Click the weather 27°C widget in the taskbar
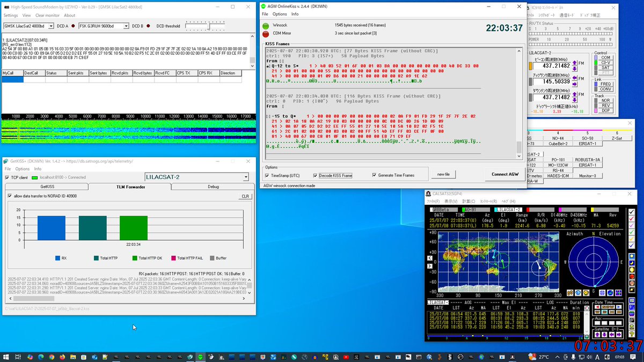 tap(539, 357)
